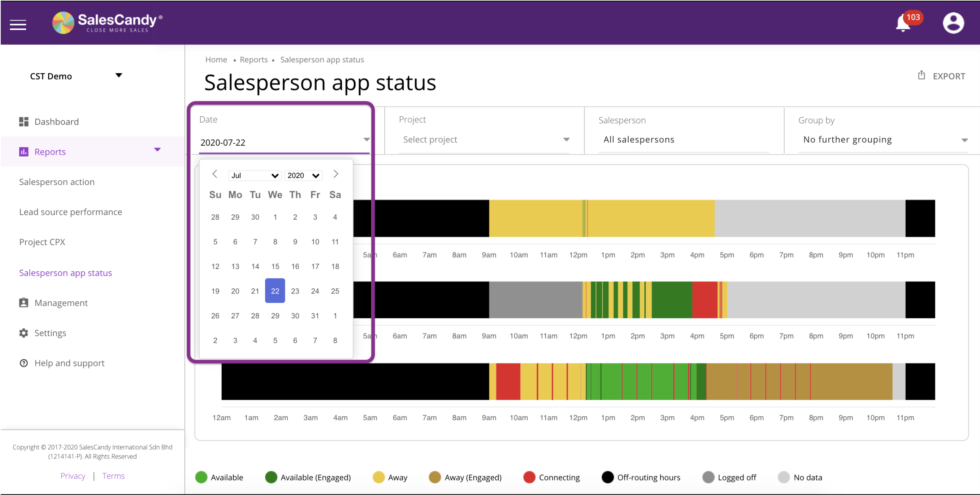Open the year 2020 dropdown
The image size is (980, 495).
[x=303, y=176]
